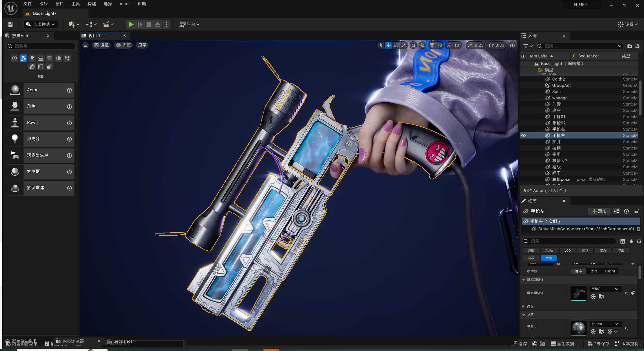Open the 设置 settings dropdown
Viewport: 644px width, 351px height.
[628, 24]
